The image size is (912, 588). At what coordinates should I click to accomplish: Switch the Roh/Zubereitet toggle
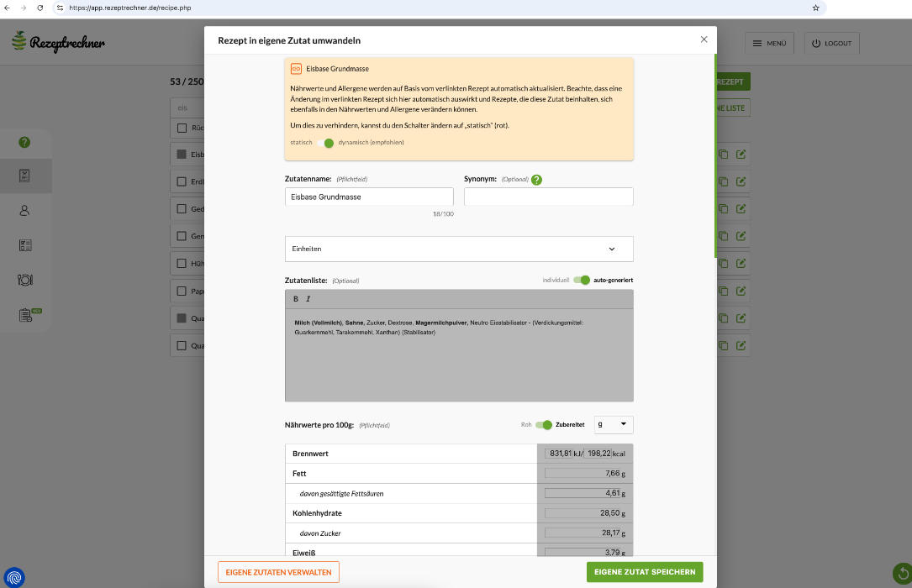tap(544, 425)
